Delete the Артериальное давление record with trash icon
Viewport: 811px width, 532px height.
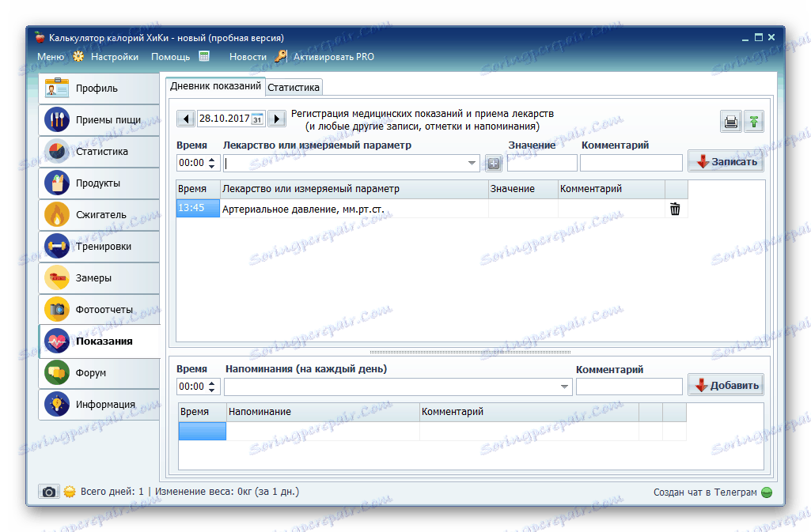(x=675, y=209)
